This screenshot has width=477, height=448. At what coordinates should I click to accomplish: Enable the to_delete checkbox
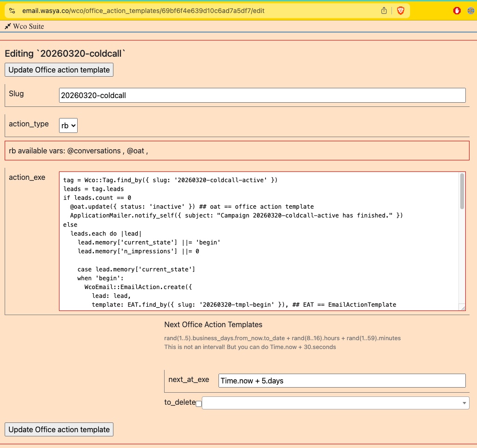pyautogui.click(x=199, y=404)
